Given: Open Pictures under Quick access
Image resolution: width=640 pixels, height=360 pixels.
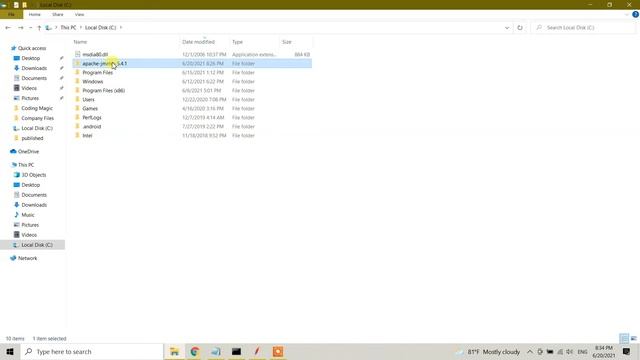Looking at the screenshot, I should pyautogui.click(x=30, y=98).
